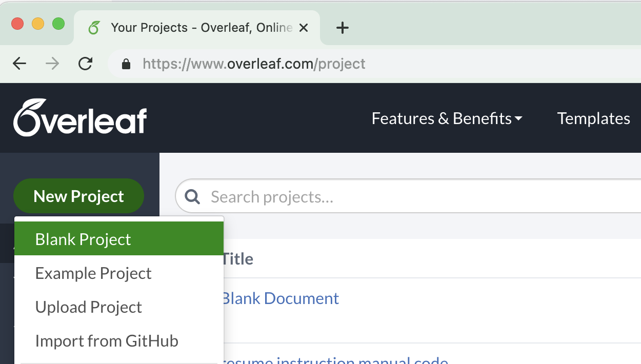Open the Features & Benefits dropdown

(446, 118)
